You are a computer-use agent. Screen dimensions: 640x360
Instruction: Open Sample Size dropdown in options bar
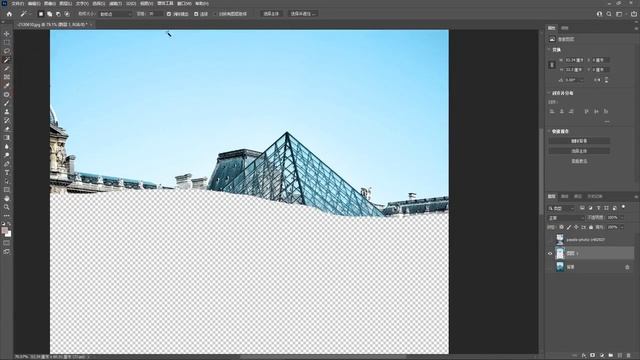(116, 14)
